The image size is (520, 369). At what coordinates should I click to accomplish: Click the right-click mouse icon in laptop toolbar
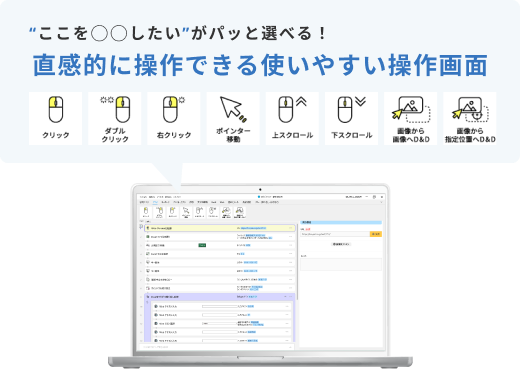tap(172, 212)
